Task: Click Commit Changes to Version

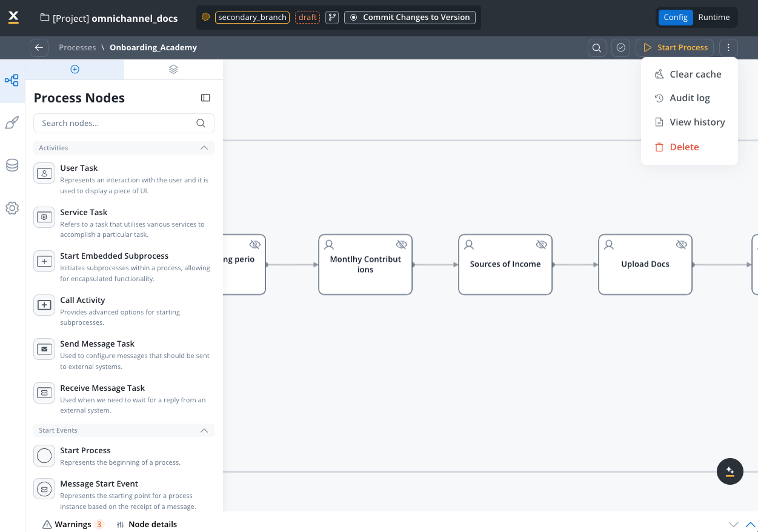Action: [x=410, y=18]
